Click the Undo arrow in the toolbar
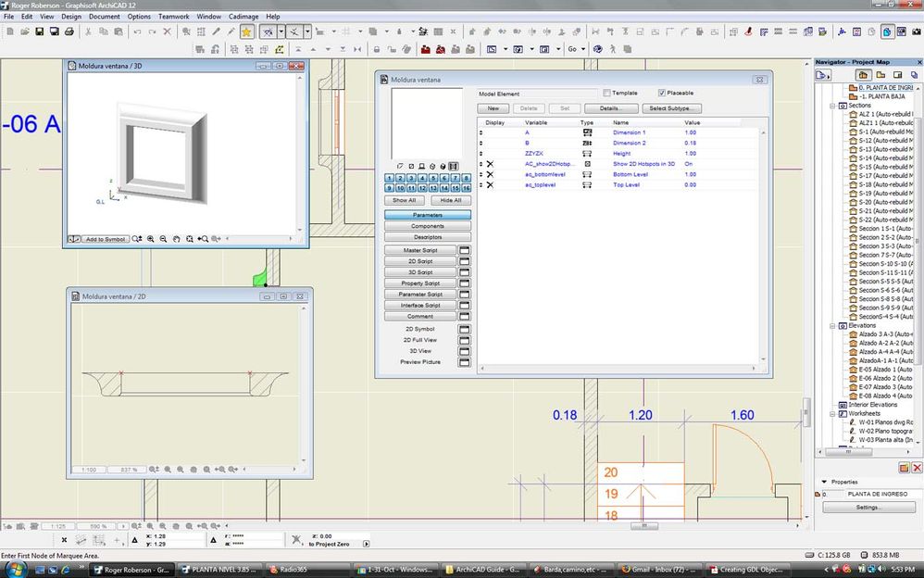 [137, 31]
